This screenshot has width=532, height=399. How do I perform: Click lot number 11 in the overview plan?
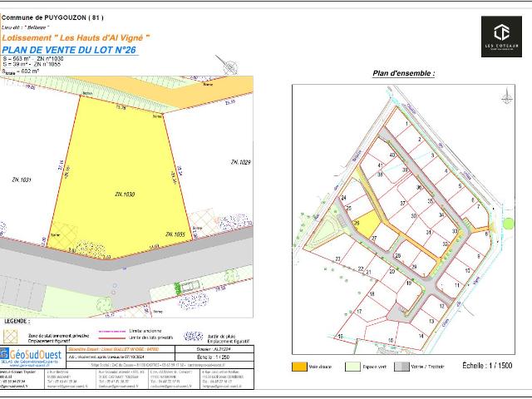(456, 285)
